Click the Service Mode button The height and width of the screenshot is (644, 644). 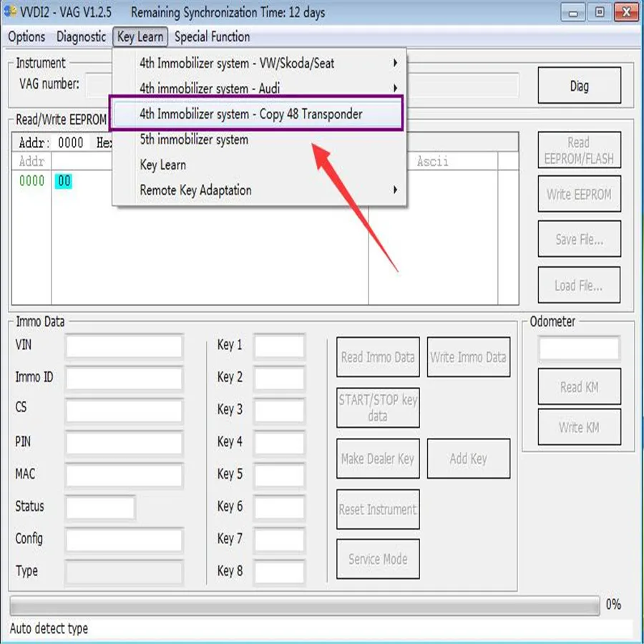pos(378,559)
